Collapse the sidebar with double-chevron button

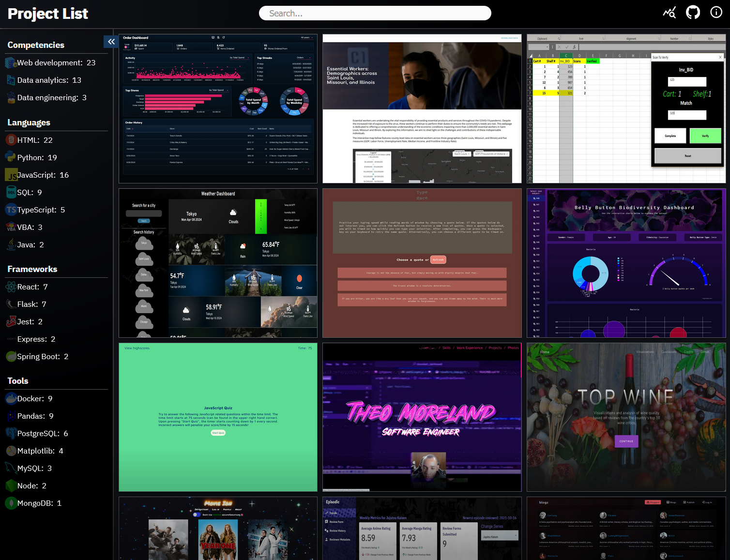(111, 42)
